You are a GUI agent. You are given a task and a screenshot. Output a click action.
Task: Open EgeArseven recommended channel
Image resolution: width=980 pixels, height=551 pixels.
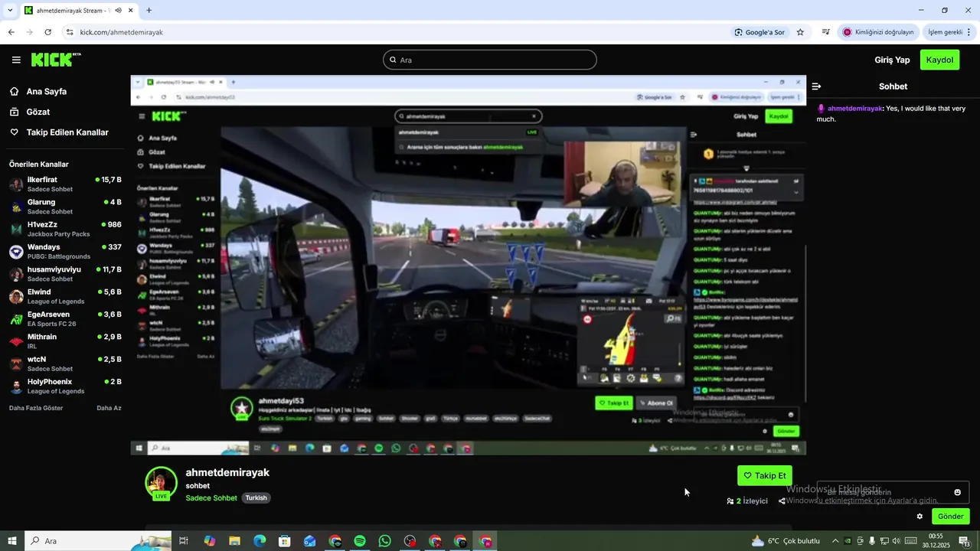(65, 319)
